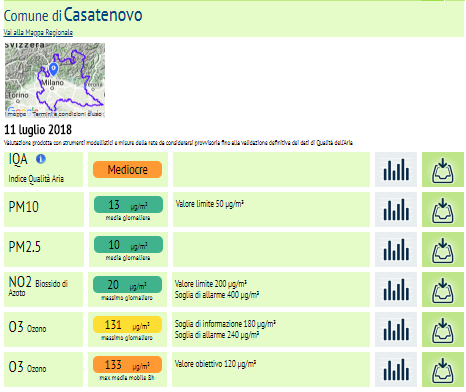This screenshot has width=466, height=392.
Task: Click the blue location pin on map
Action: click(x=53, y=69)
